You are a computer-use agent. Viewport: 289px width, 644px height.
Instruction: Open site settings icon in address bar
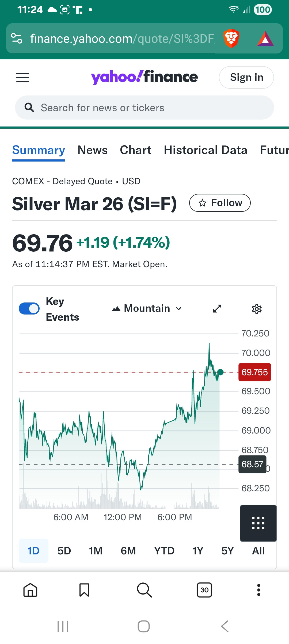[17, 39]
